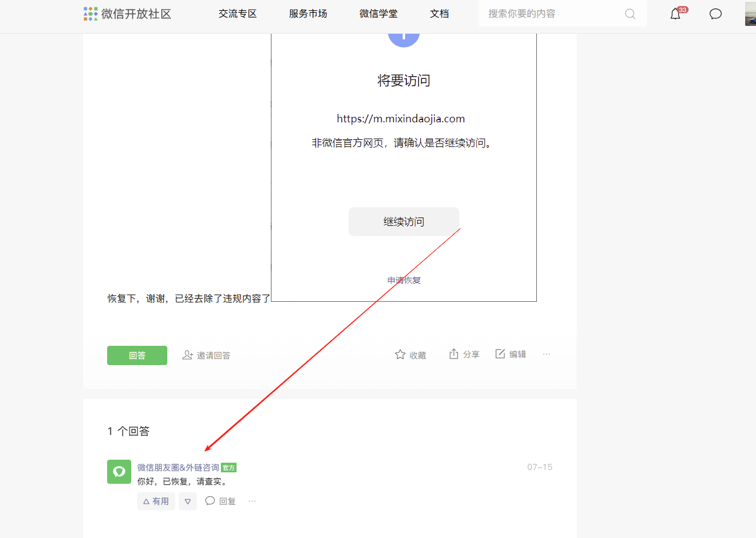Click the answer date 07-15
756x538 pixels.
[x=540, y=467]
